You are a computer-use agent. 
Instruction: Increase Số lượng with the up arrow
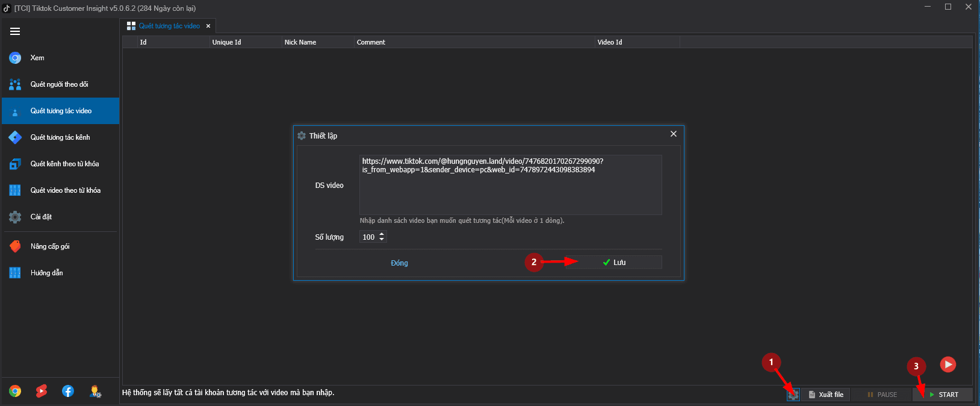pyautogui.click(x=382, y=234)
